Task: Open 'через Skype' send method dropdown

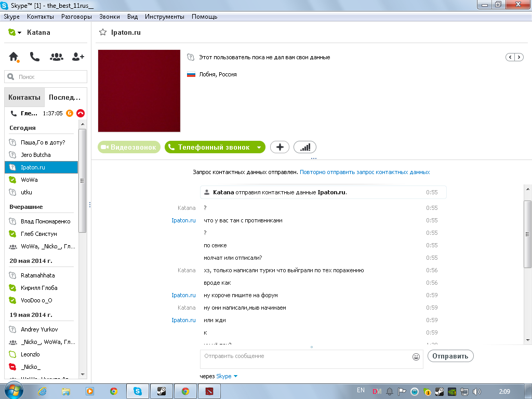Action: (227, 376)
